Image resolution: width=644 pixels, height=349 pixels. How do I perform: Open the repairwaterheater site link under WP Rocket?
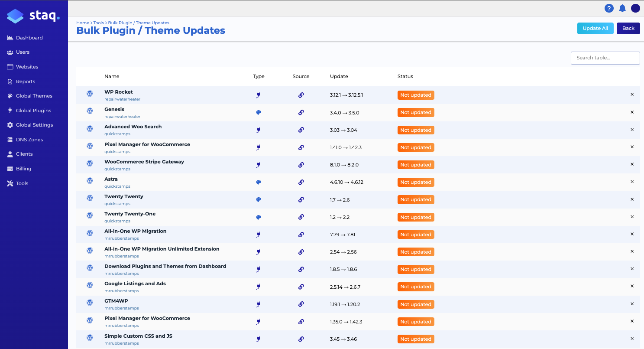tap(122, 99)
